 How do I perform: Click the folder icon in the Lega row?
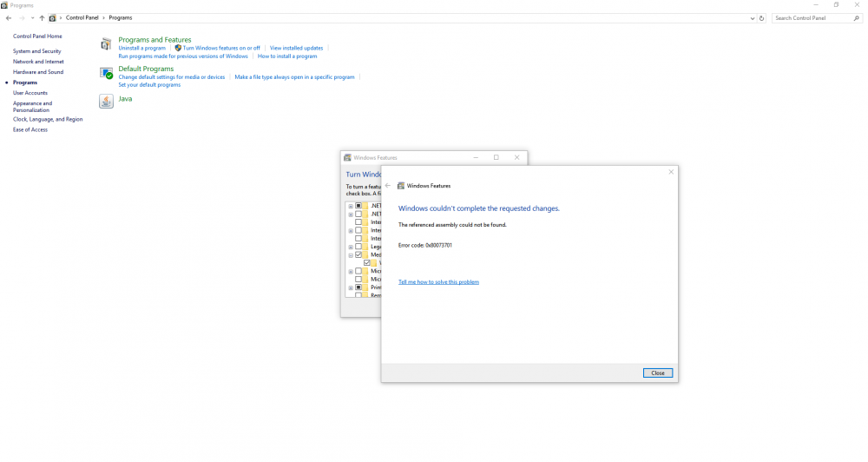click(365, 247)
